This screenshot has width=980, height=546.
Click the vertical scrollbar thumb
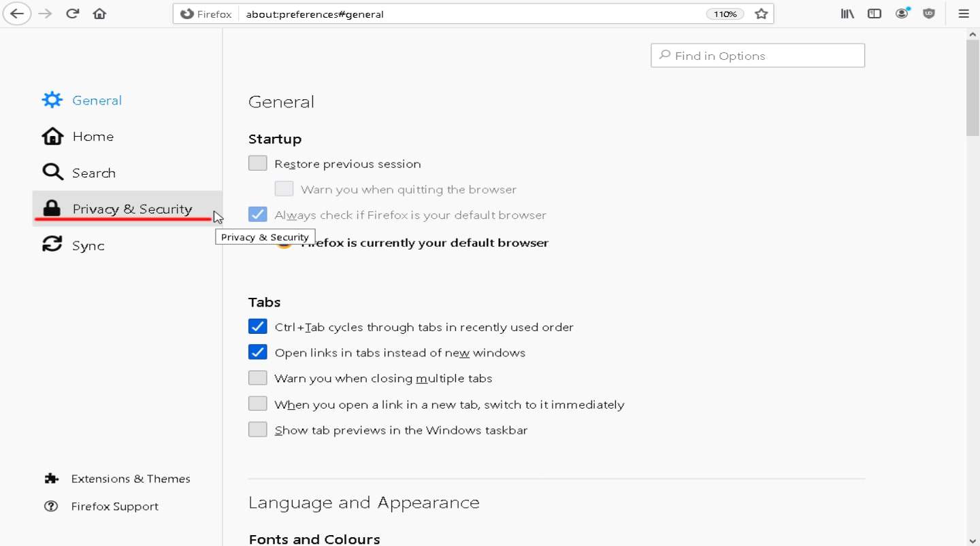pyautogui.click(x=973, y=88)
